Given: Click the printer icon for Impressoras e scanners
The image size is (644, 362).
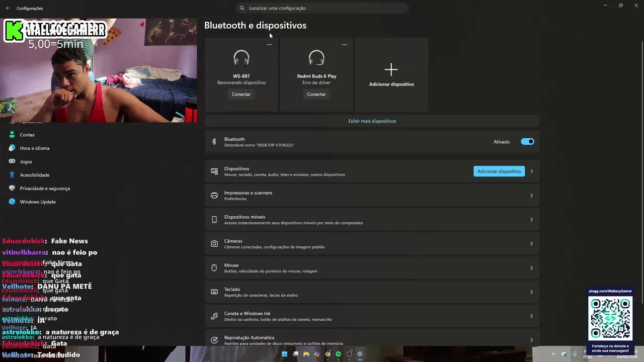Looking at the screenshot, I should pyautogui.click(x=214, y=196).
